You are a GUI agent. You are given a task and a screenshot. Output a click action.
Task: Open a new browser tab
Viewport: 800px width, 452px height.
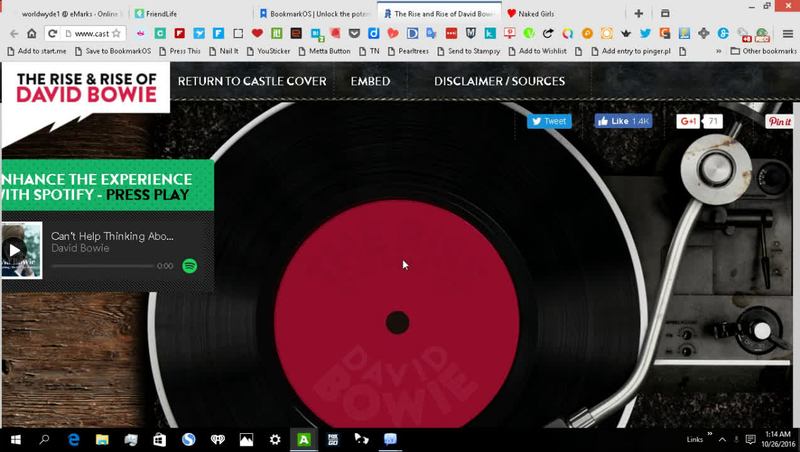pyautogui.click(x=639, y=14)
